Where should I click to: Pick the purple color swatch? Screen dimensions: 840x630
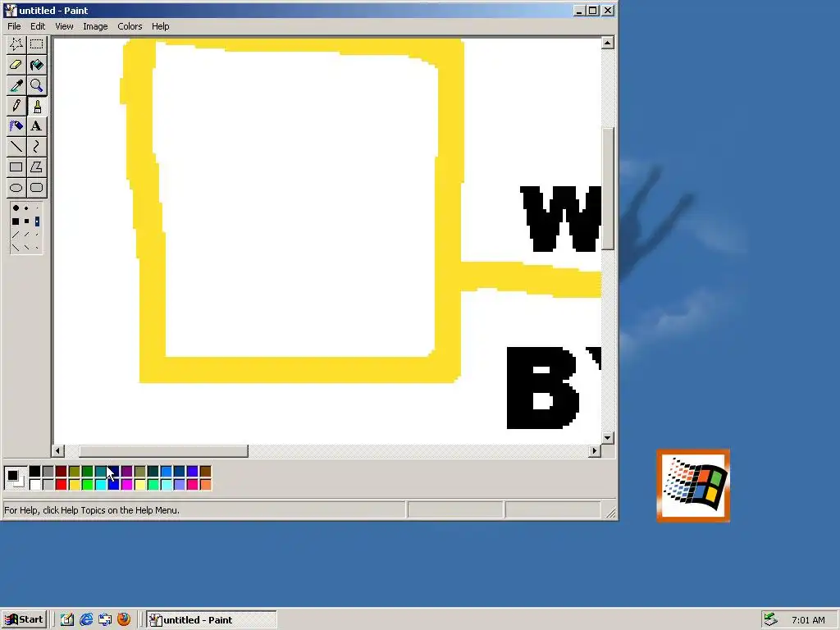(x=127, y=472)
